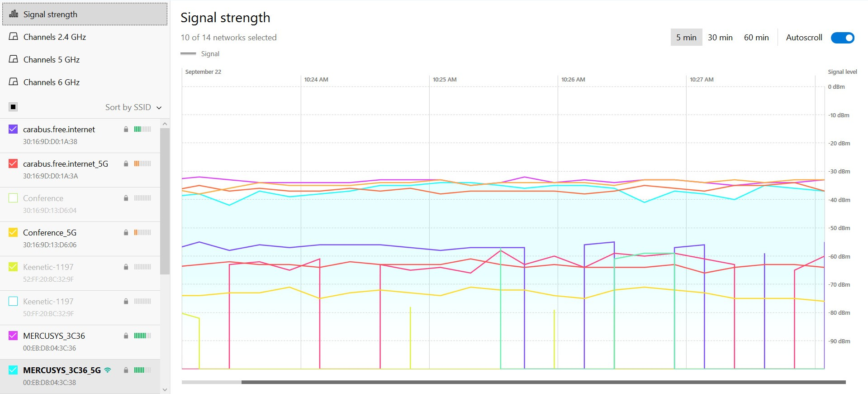868x394 pixels.
Task: Select the MERCUSYS_3C36_5G network entry
Action: click(x=62, y=370)
